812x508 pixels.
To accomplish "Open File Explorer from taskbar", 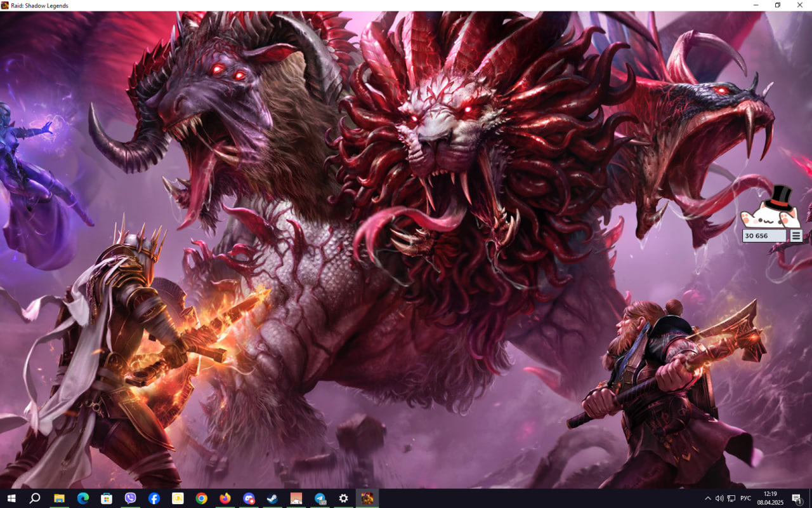I will [59, 498].
